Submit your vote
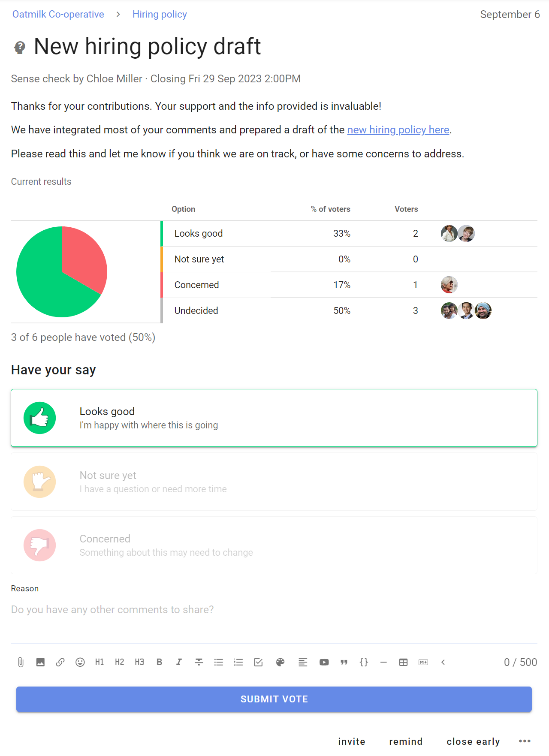The width and height of the screenshot is (549, 756). click(274, 699)
